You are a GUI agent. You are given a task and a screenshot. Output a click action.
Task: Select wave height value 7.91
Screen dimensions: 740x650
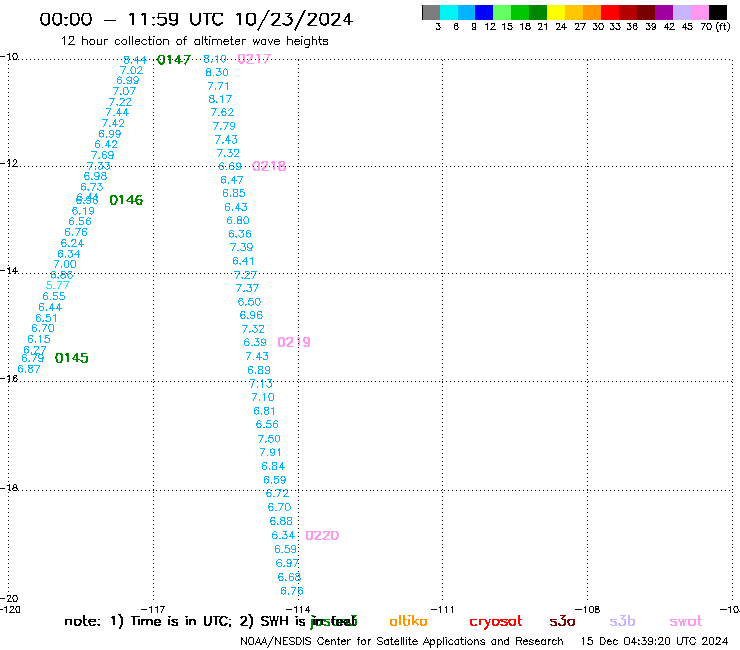[270, 452]
